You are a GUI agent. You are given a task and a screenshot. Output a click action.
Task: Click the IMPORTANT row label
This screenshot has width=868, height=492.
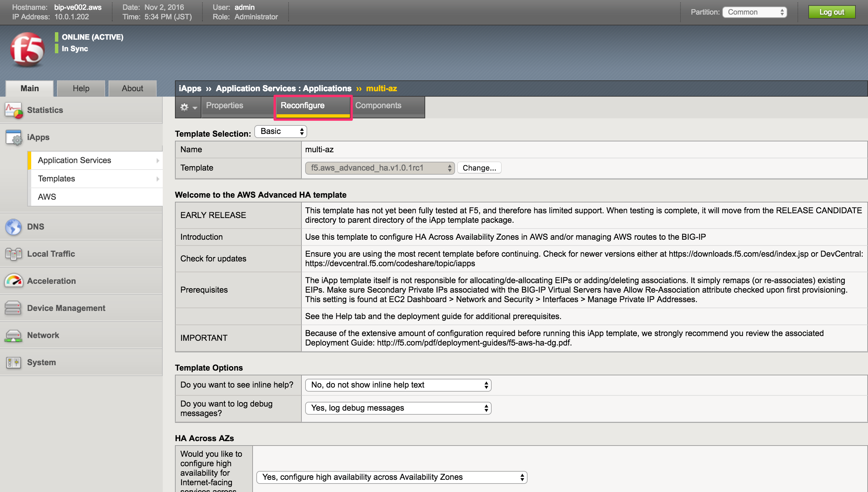204,338
